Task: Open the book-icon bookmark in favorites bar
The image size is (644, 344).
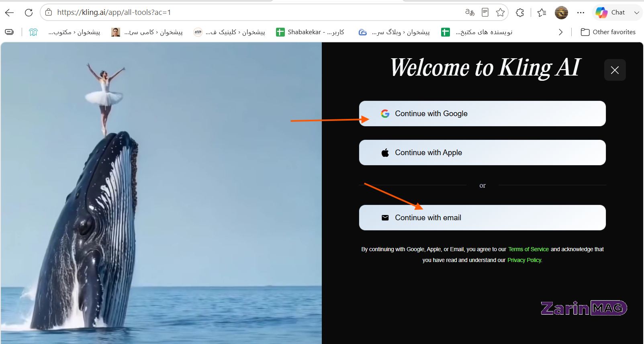Action: (33, 32)
